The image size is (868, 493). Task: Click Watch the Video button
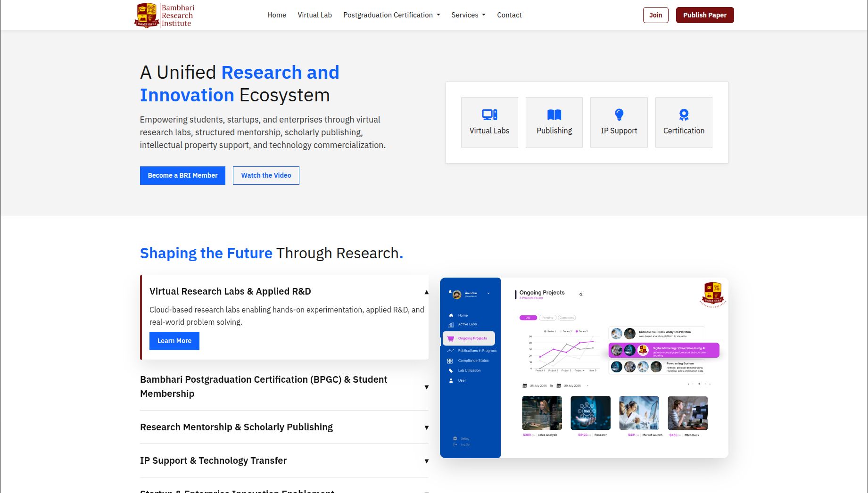tap(266, 175)
